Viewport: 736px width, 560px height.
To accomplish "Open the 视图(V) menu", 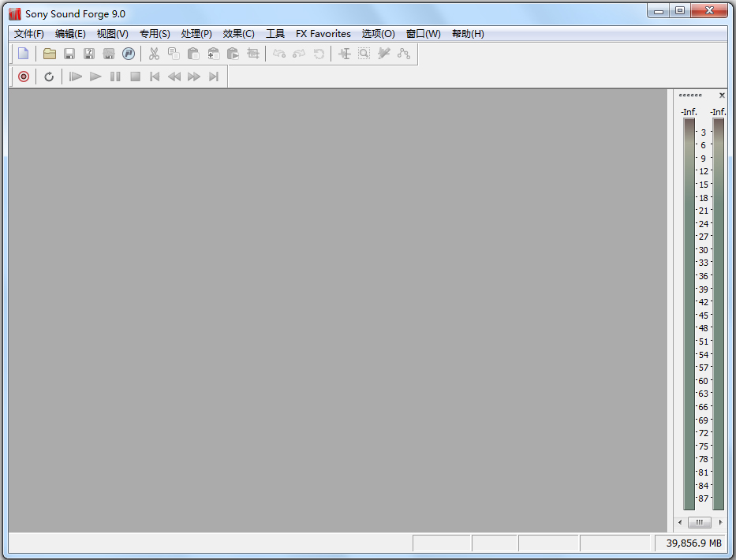I will coord(113,34).
